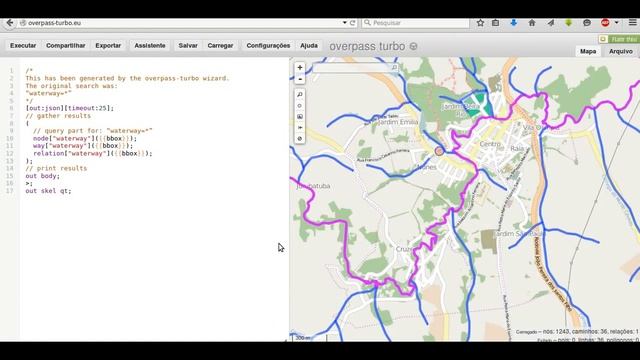Click the browser back arrow
The image size is (640, 360).
[9, 23]
